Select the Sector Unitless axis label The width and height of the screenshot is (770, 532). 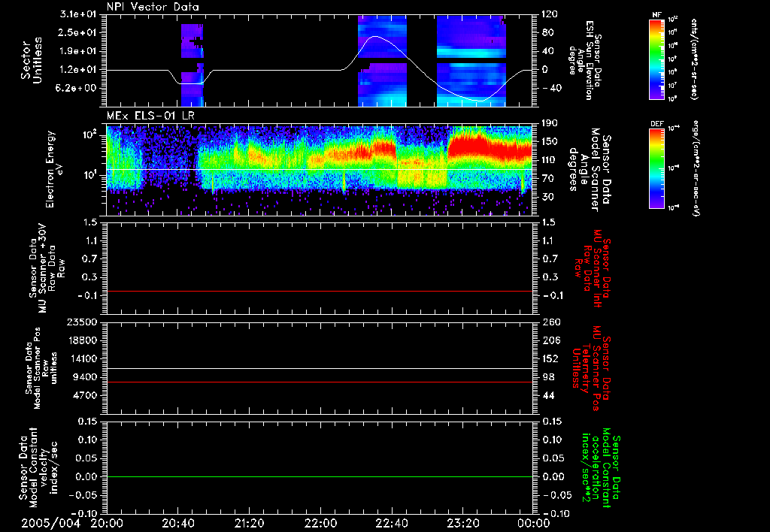[x=31, y=59]
